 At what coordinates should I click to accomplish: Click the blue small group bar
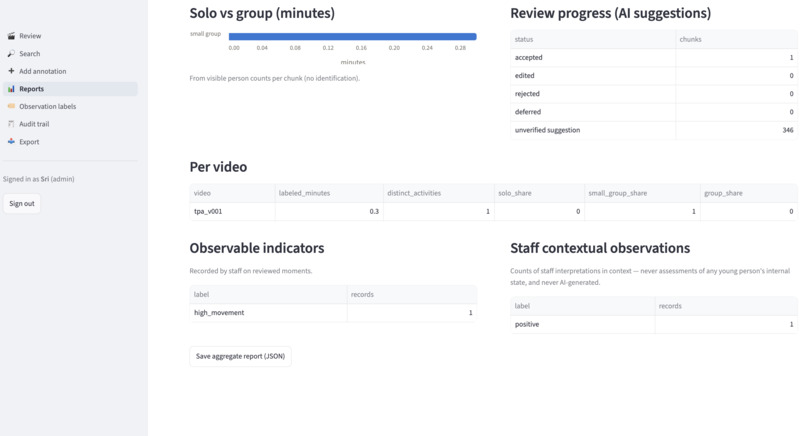tap(353, 37)
